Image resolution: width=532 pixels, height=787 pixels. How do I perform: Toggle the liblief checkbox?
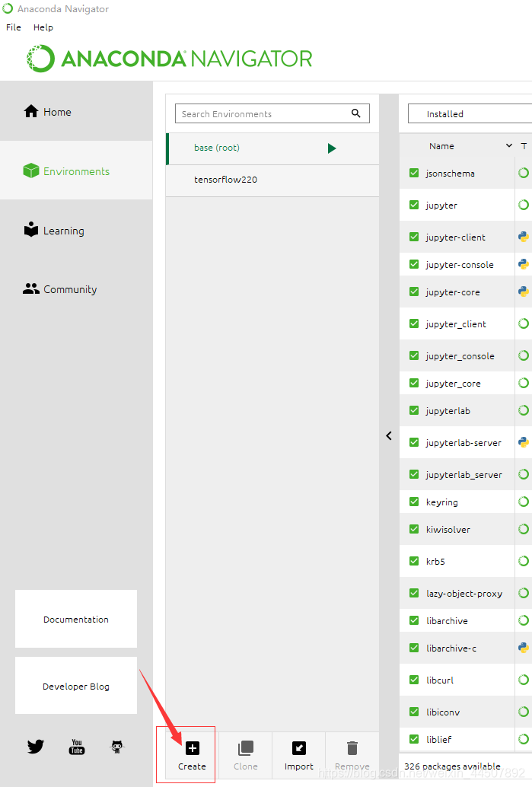(x=414, y=739)
